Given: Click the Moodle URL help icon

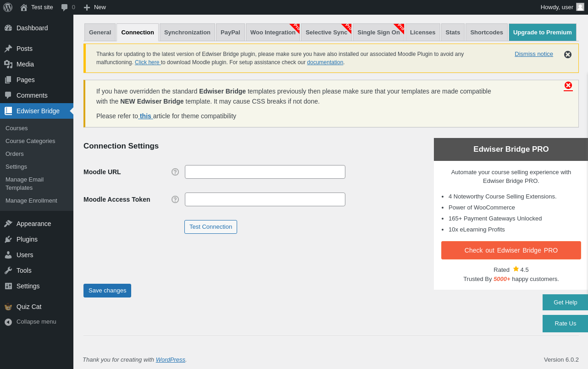Looking at the screenshot, I should click(175, 172).
